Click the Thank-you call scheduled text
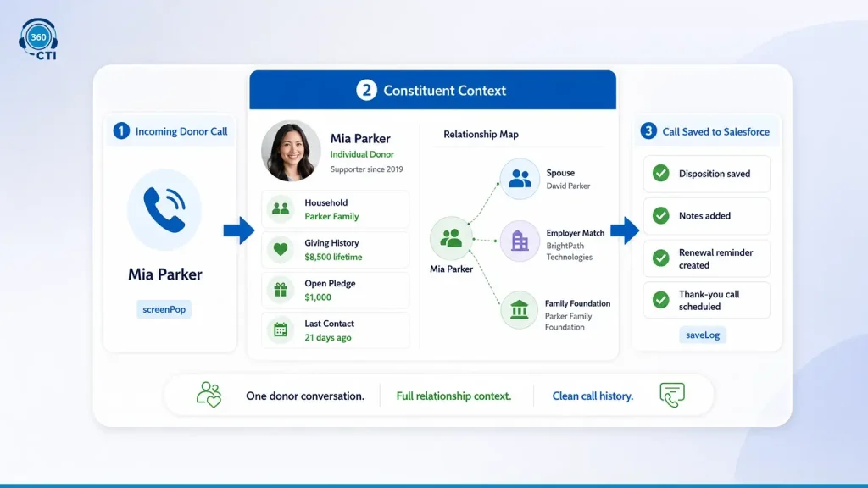The width and height of the screenshot is (868, 488). (x=709, y=301)
